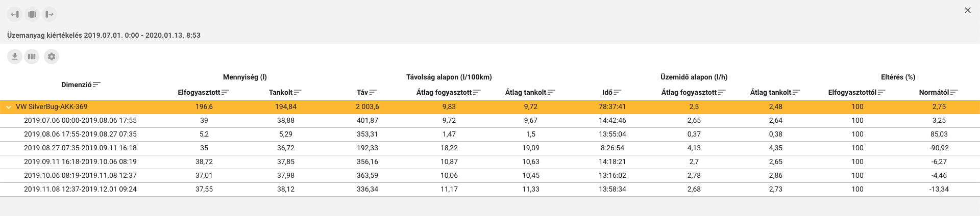Image resolution: width=980 pixels, height=216 pixels.
Task: Select the 2019.08.27 07:35-2019.09.11 16:18 row
Action: pos(80,148)
